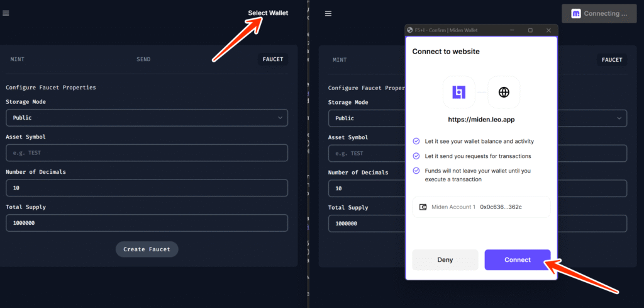The image size is (644, 308).
Task: Click Miden icon in Connecting button
Action: tap(576, 14)
